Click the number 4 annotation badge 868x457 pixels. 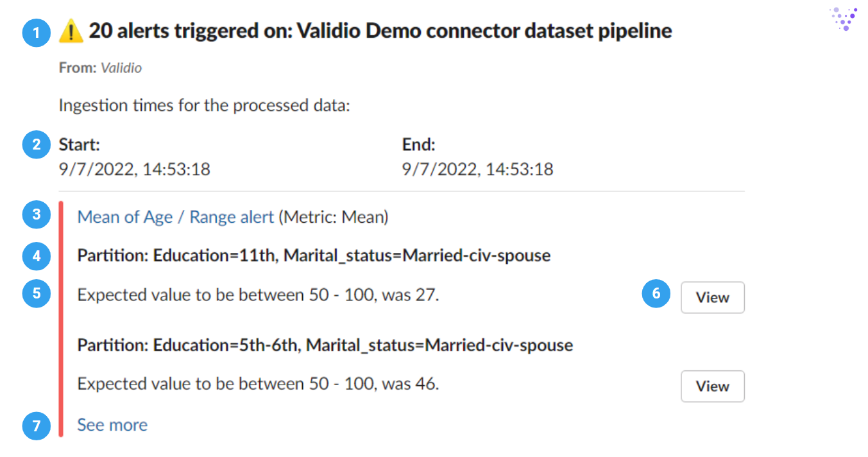pos(36,256)
